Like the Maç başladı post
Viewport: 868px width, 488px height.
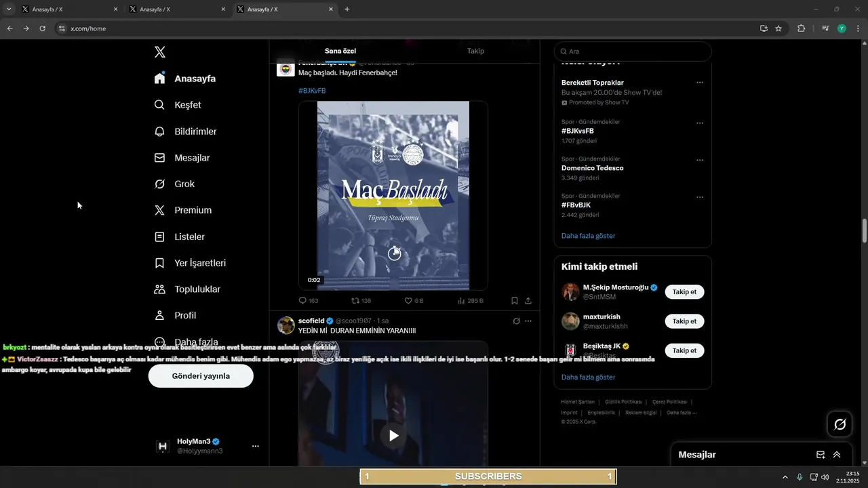tap(414, 301)
